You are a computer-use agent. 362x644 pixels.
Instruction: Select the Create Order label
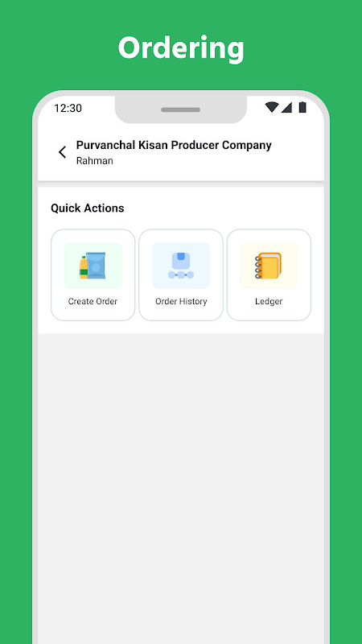coord(93,301)
